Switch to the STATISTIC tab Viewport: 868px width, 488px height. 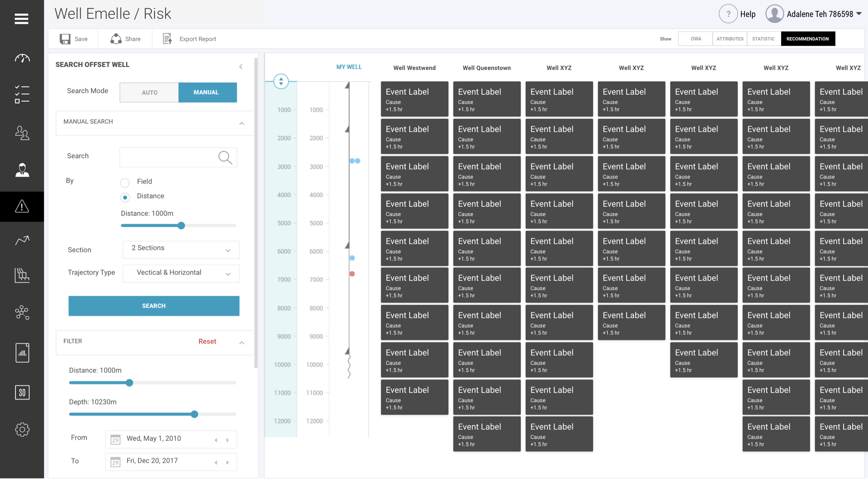(763, 39)
